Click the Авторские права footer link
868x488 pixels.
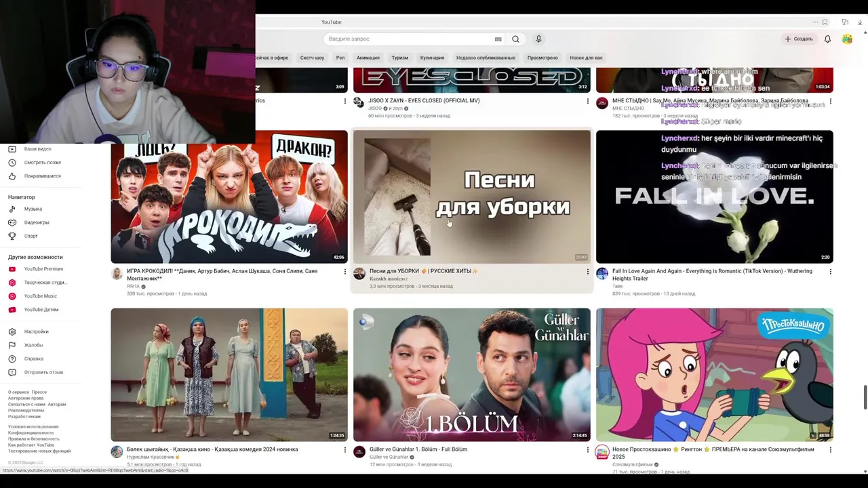point(26,399)
